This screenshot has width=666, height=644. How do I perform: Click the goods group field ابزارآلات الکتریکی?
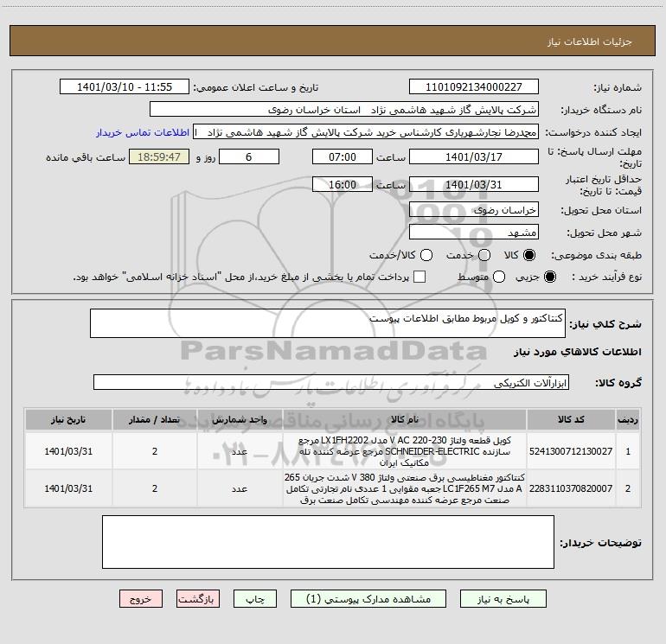click(331, 382)
